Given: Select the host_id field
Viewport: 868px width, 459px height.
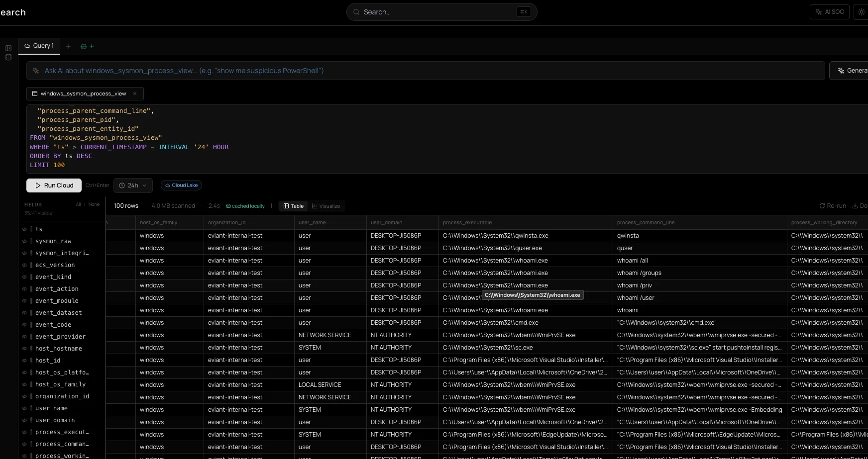Looking at the screenshot, I should point(48,361).
